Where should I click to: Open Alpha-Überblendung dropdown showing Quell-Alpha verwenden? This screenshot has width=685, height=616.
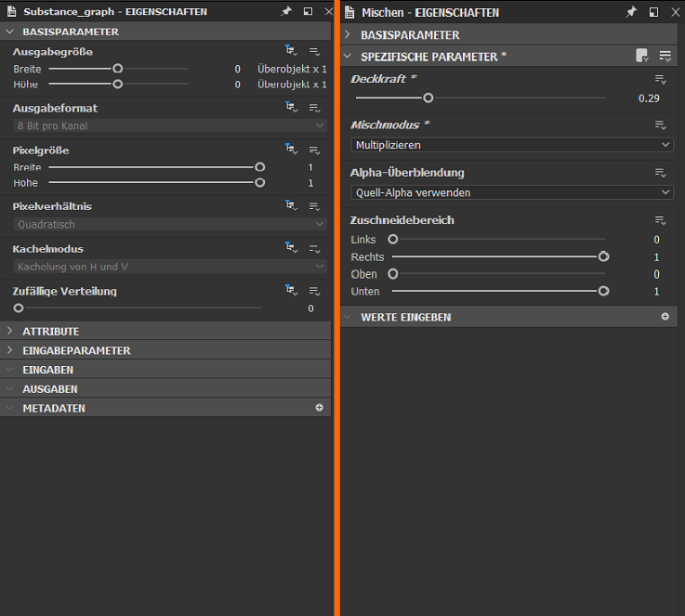point(511,192)
